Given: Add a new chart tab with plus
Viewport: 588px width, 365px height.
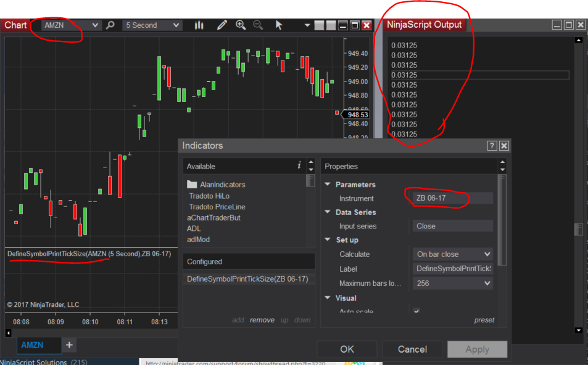Looking at the screenshot, I should (x=69, y=345).
